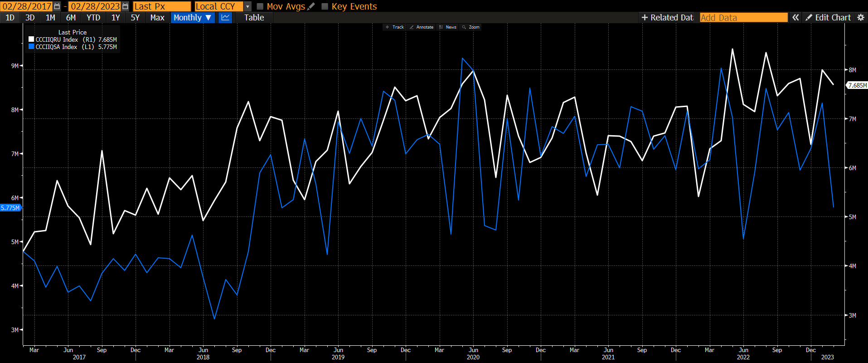Collapse panel with double chevron icon
868x363 pixels.
pyautogui.click(x=795, y=18)
